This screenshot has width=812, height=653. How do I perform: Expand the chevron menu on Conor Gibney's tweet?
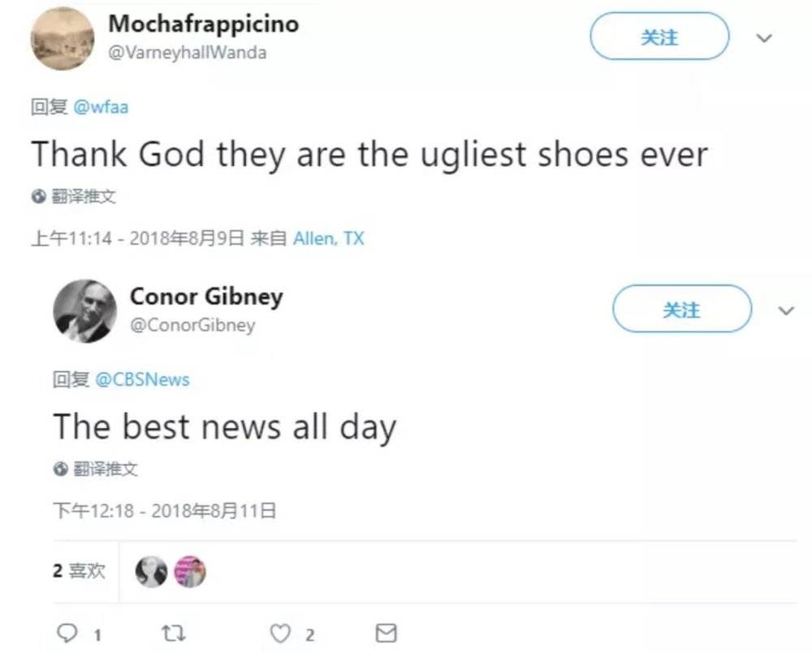786,310
